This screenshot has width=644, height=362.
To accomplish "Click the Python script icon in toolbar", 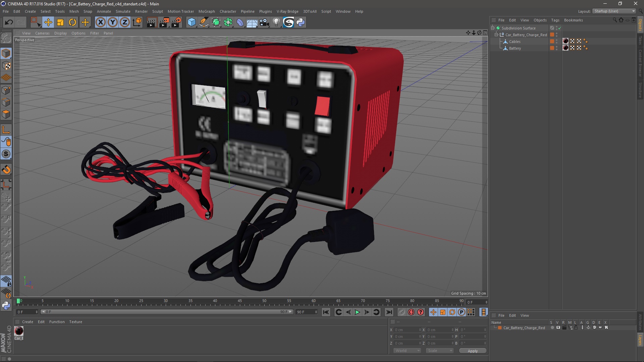I will point(301,22).
